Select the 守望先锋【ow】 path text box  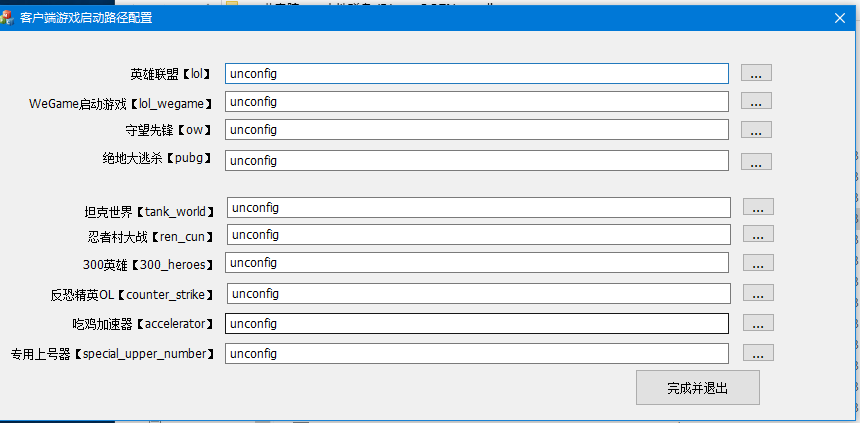477,130
